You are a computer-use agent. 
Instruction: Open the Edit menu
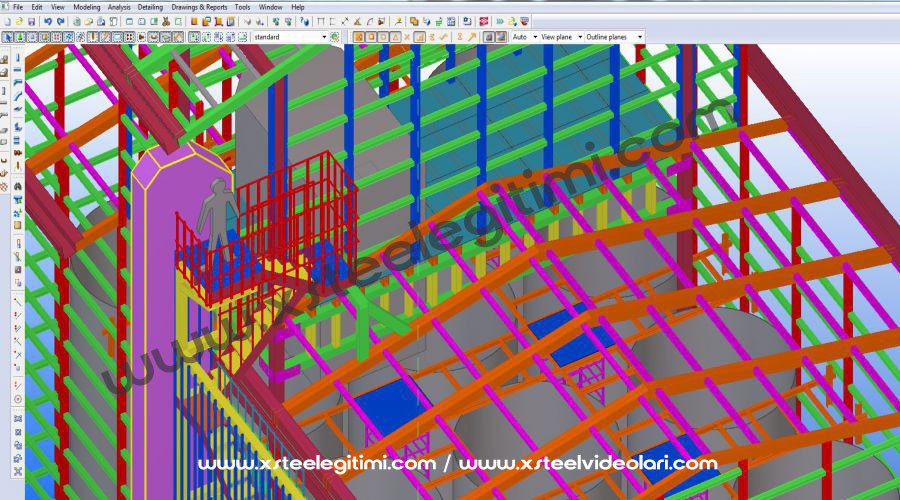[x=37, y=7]
